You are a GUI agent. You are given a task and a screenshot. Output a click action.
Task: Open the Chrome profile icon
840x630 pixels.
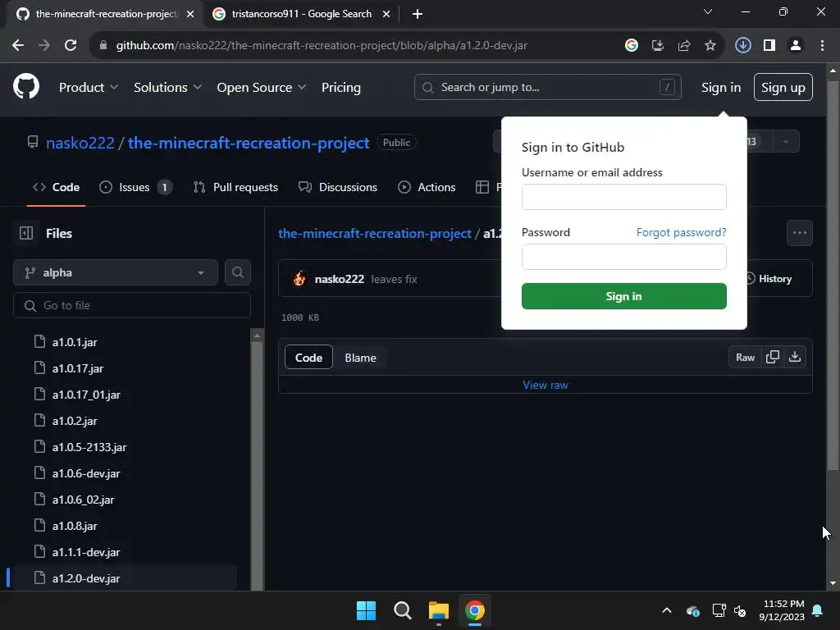pos(796,46)
